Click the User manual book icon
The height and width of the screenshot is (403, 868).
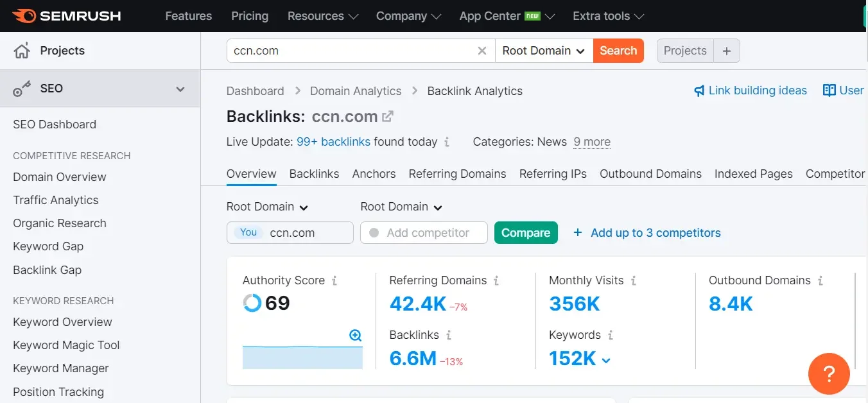[829, 90]
